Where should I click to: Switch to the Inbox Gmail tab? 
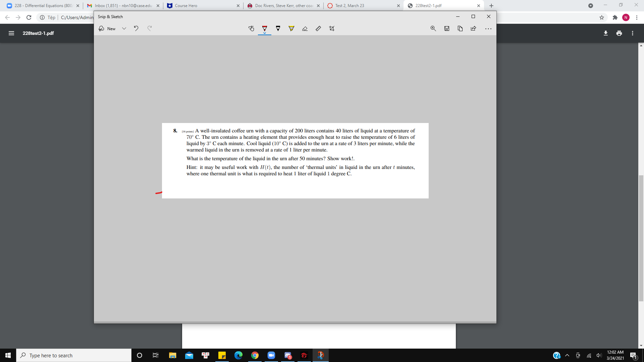click(x=121, y=5)
